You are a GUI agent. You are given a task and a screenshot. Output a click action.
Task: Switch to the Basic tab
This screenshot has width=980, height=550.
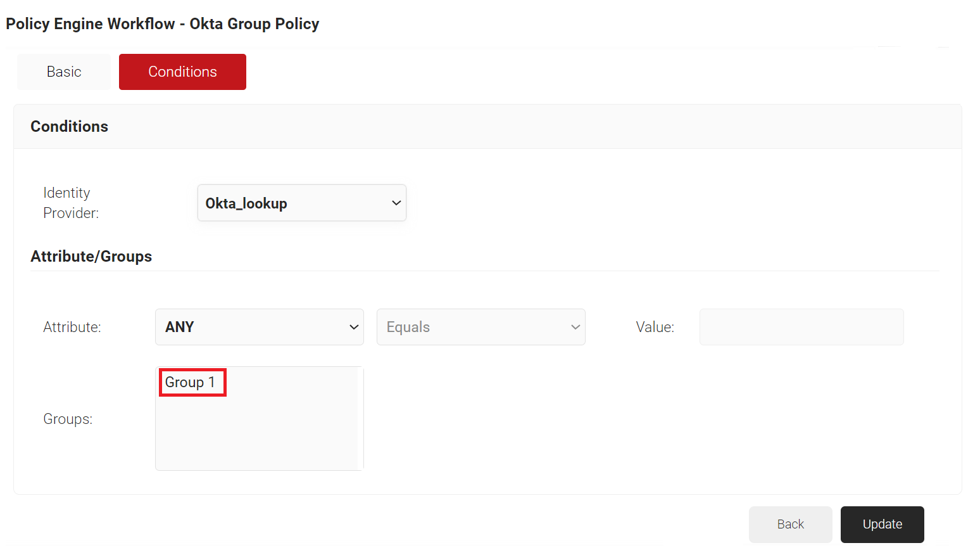pyautogui.click(x=64, y=72)
